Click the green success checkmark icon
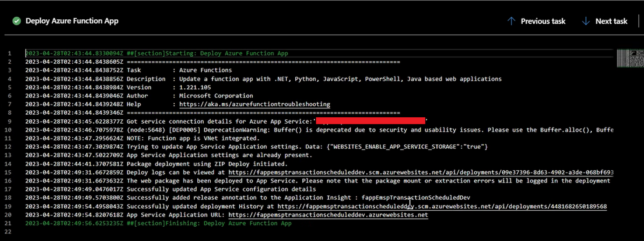The image size is (644, 241). point(16,21)
